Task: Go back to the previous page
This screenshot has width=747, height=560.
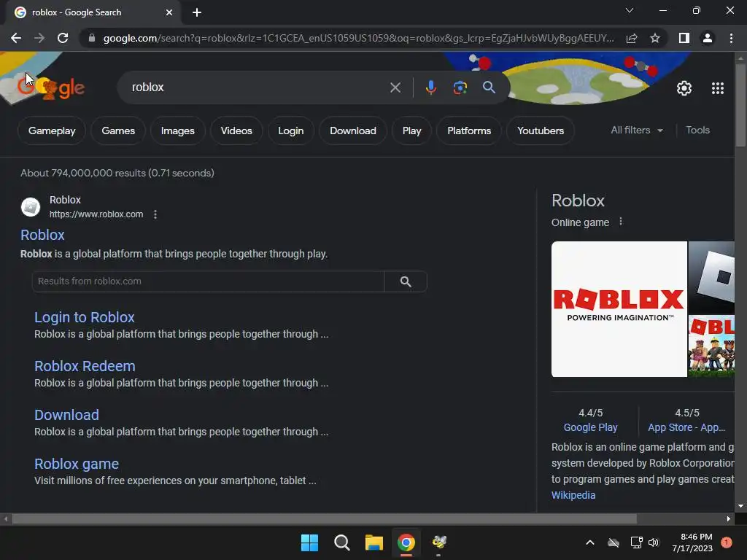Action: [16, 38]
